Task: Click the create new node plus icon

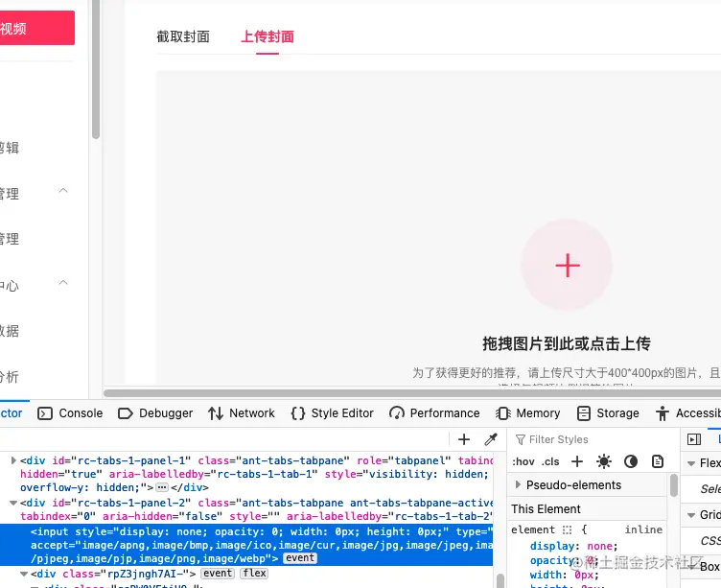Action: click(x=464, y=439)
